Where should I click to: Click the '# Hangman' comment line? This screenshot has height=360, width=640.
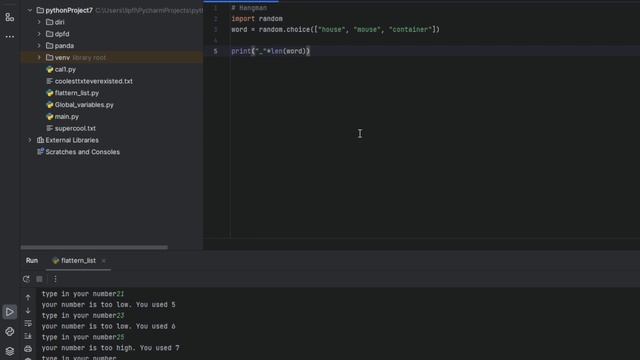click(249, 8)
